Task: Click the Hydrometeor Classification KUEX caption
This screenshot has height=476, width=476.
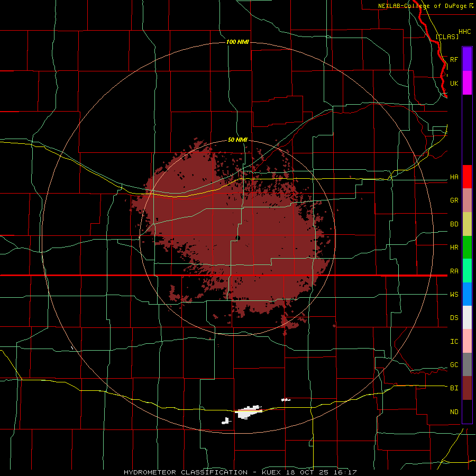Action: point(240,472)
